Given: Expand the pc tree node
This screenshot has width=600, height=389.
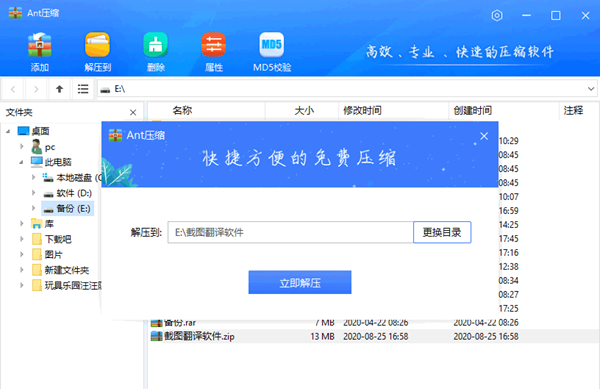Looking at the screenshot, I should (22, 146).
